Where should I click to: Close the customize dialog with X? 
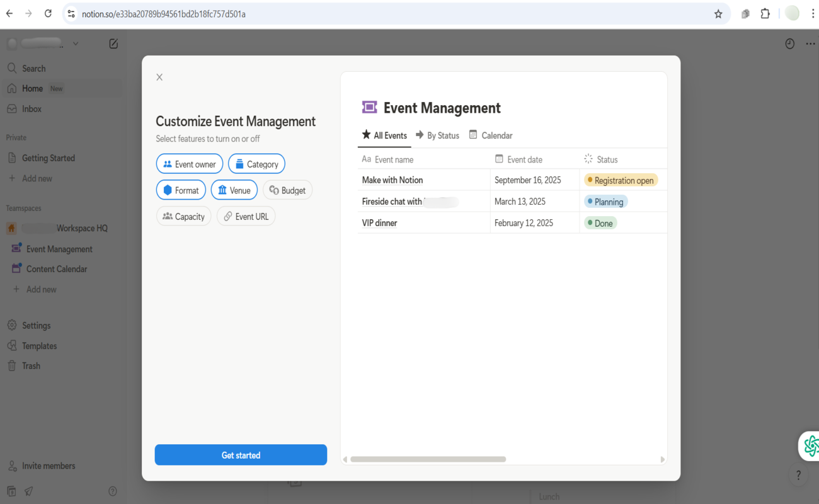tap(159, 77)
